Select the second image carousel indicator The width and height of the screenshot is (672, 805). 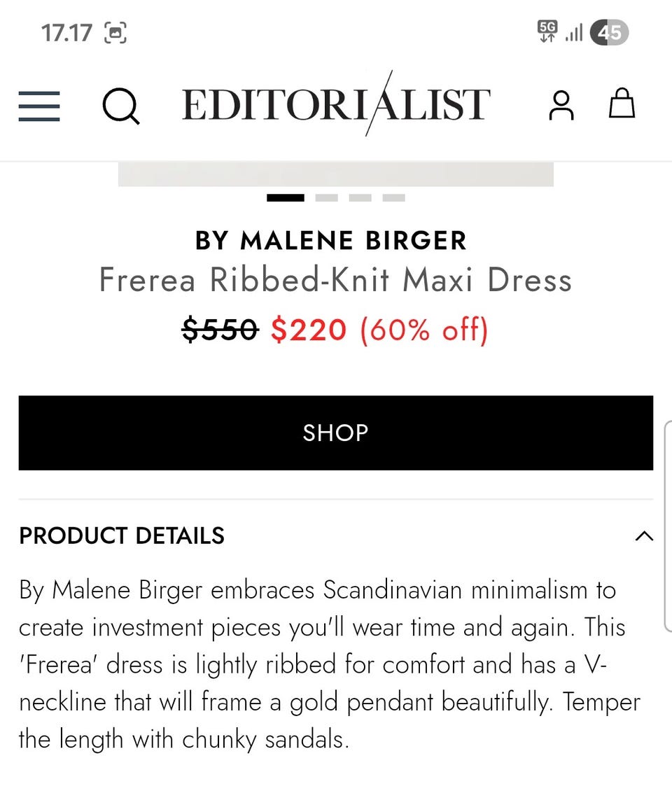(x=326, y=197)
